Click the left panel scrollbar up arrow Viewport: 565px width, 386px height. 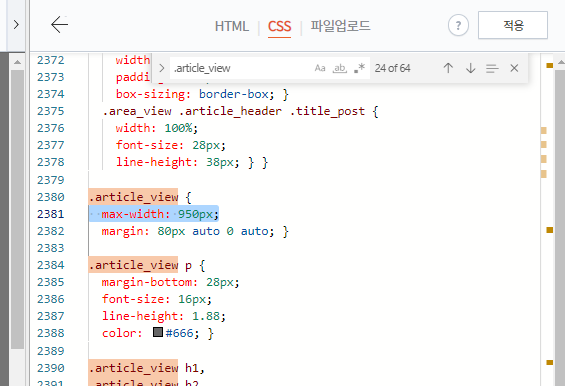17,62
